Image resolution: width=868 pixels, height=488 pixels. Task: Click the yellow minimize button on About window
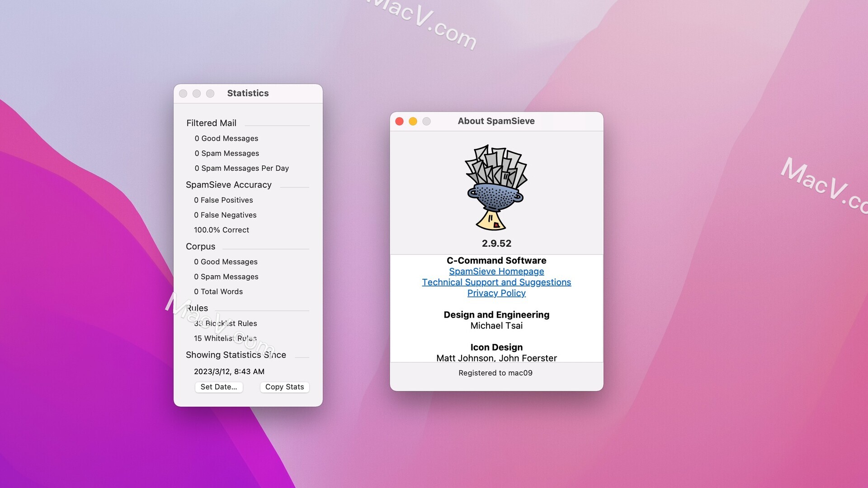coord(413,121)
